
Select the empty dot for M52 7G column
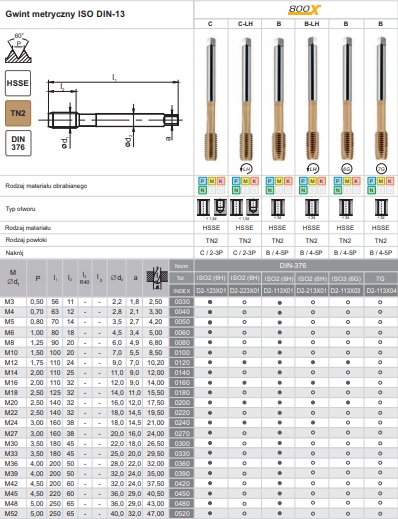[x=380, y=513]
